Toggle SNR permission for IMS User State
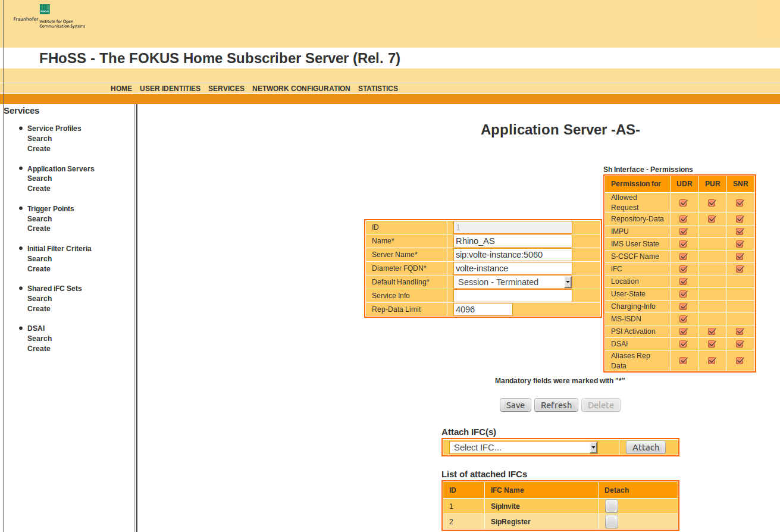 (740, 243)
